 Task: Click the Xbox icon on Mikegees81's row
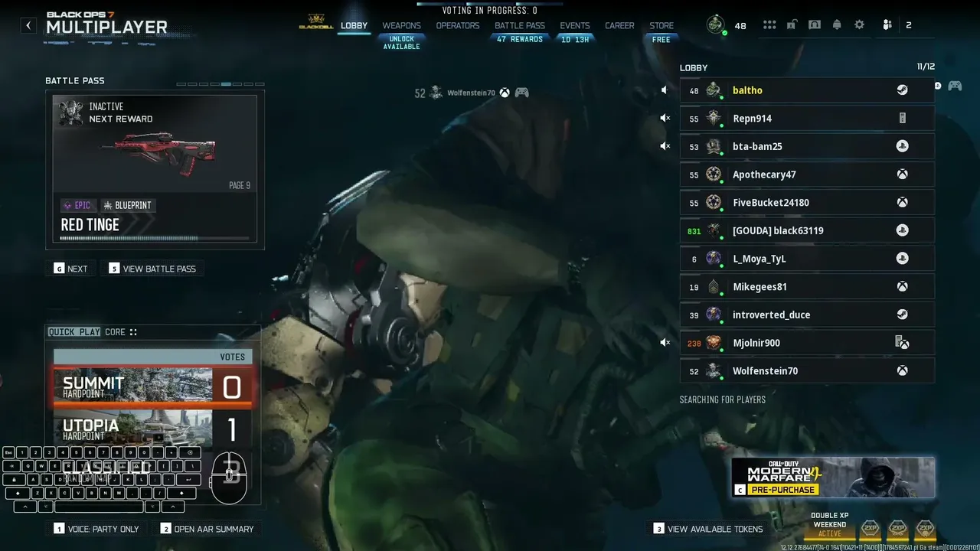pyautogui.click(x=903, y=287)
